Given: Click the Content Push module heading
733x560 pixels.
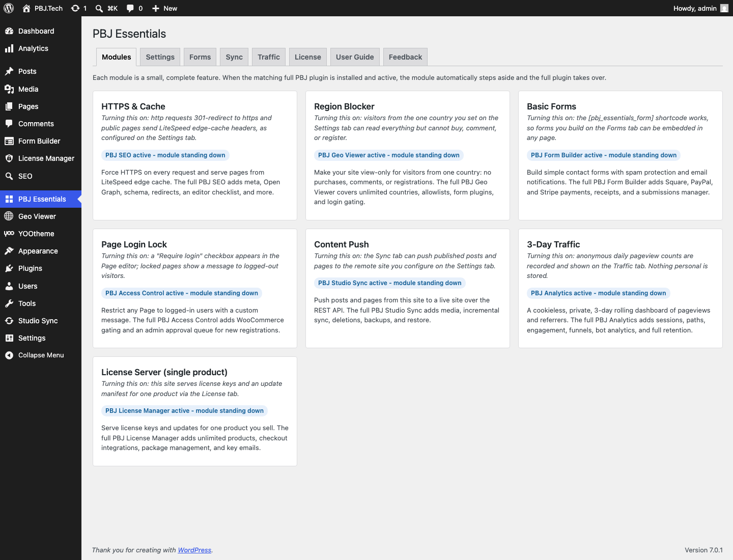Looking at the screenshot, I should 342,244.
